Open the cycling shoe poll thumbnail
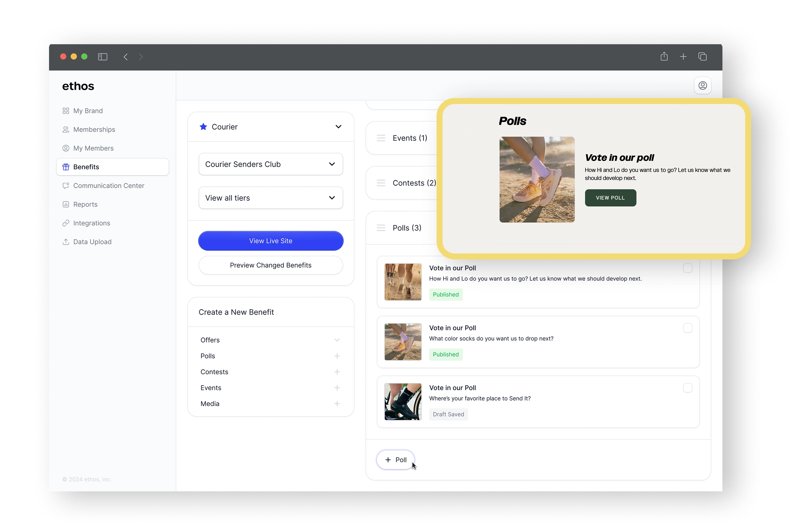 (x=402, y=402)
